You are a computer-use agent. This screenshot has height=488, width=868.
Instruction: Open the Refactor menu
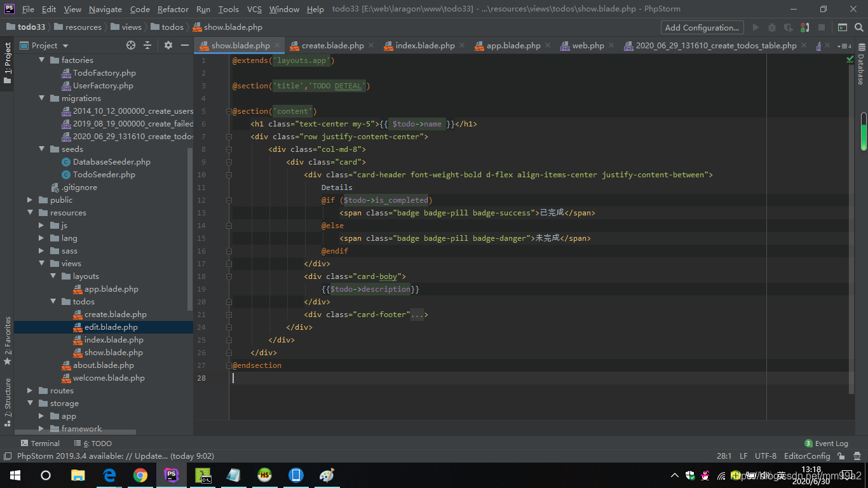[173, 9]
